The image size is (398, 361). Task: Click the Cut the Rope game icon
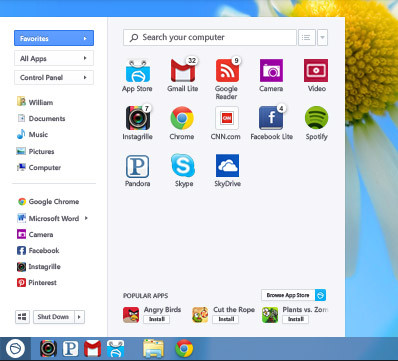click(200, 315)
